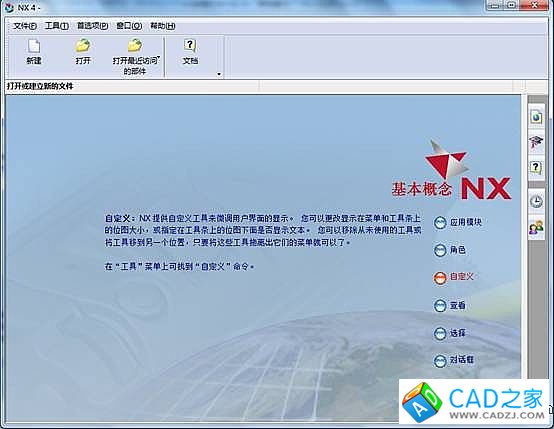Image resolution: width=554 pixels, height=429 pixels.
Task: Click the 选择 topic link
Action: tap(458, 333)
